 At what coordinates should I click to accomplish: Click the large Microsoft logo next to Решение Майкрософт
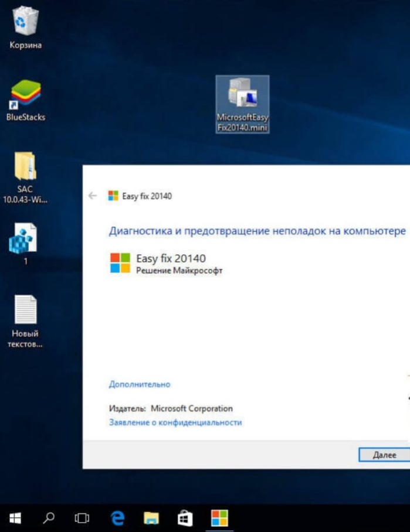(120, 263)
